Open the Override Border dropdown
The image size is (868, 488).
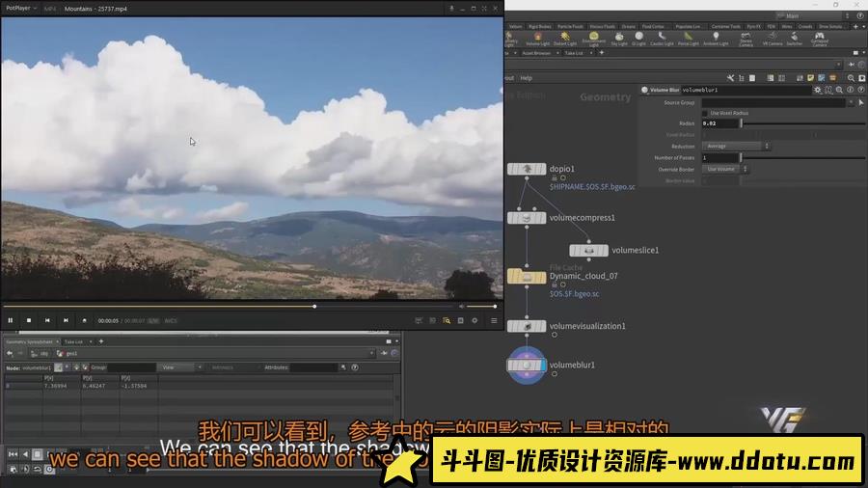click(x=725, y=170)
